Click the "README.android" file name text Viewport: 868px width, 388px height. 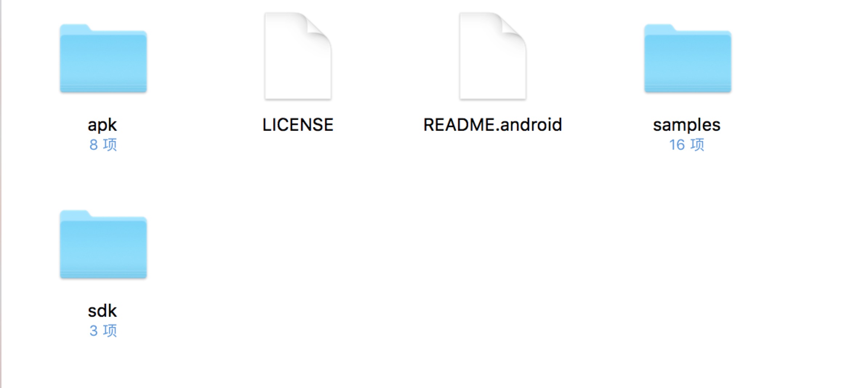coord(493,125)
